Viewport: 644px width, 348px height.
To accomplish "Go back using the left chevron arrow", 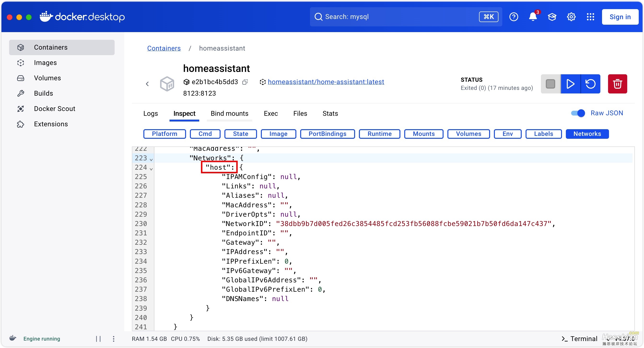I will (147, 84).
